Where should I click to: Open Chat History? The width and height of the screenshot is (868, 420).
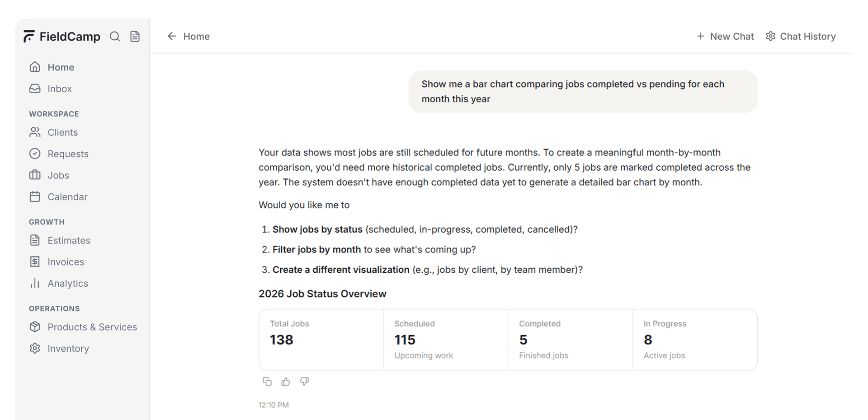click(801, 36)
